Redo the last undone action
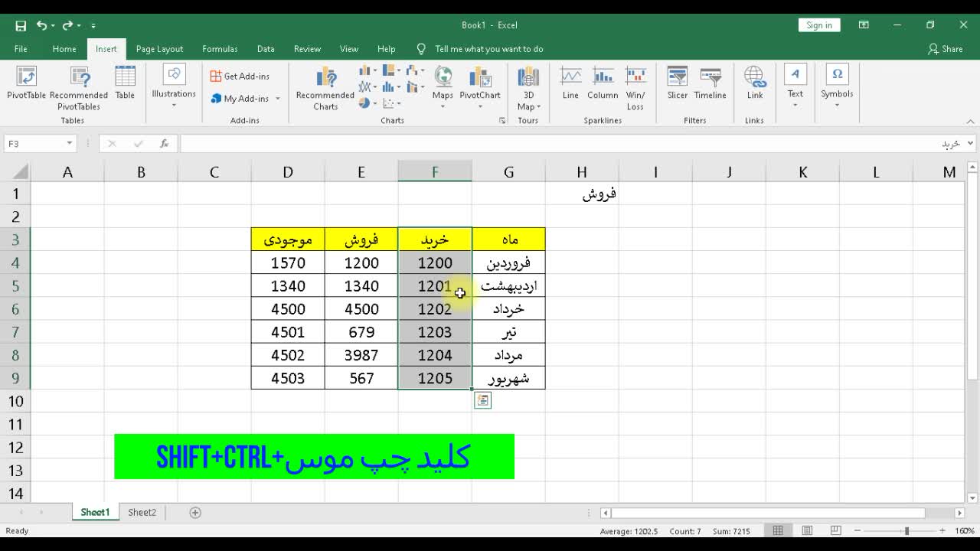Viewport: 980px width, 551px height. (67, 25)
